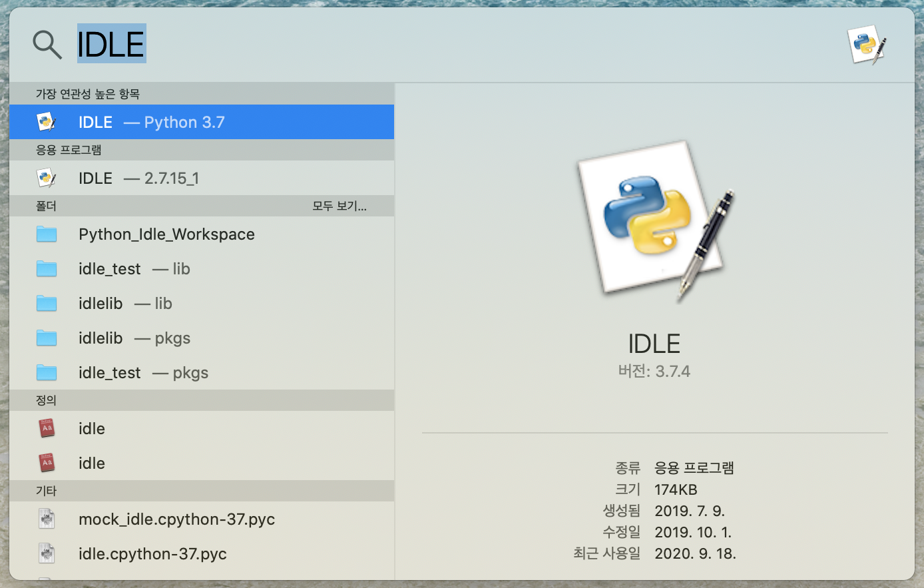This screenshot has width=924, height=588.
Task: Click the IDLE search text field
Action: [x=111, y=44]
